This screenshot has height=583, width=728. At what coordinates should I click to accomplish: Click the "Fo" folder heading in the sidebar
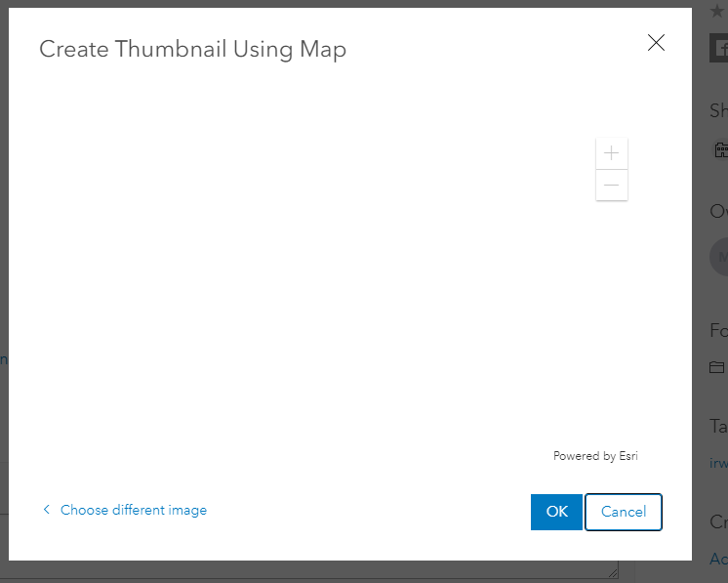(x=718, y=331)
